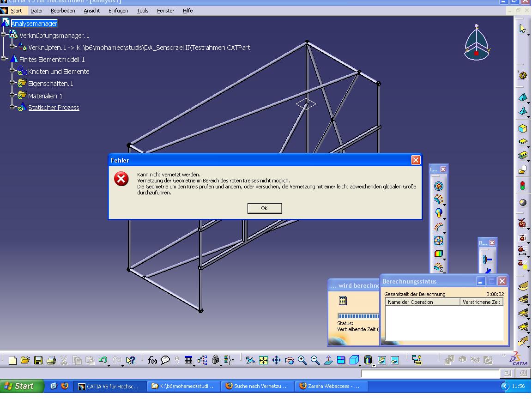Open the design table grid icon
The image size is (532, 399).
tap(188, 360)
